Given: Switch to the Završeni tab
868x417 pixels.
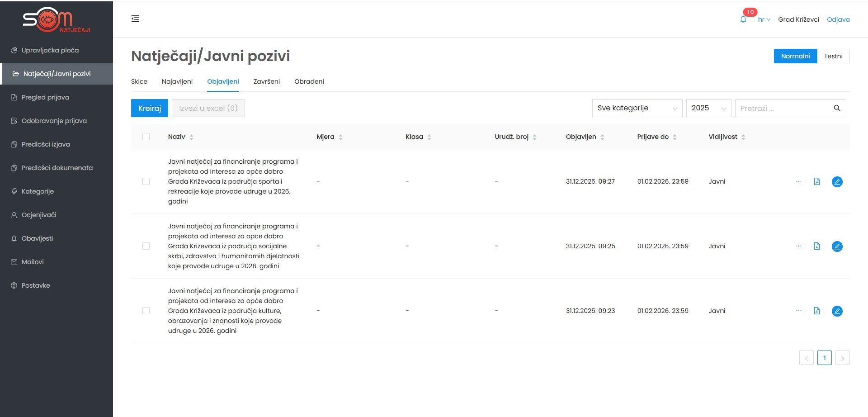Looking at the screenshot, I should coord(266,81).
